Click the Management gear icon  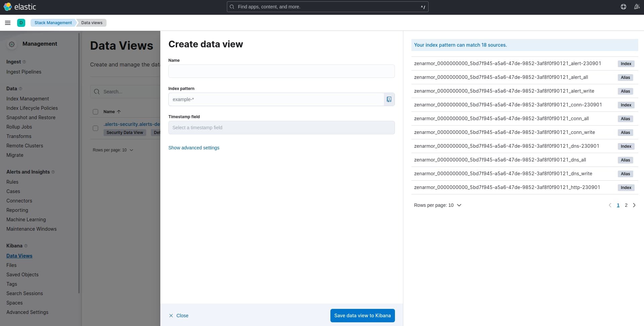12,44
